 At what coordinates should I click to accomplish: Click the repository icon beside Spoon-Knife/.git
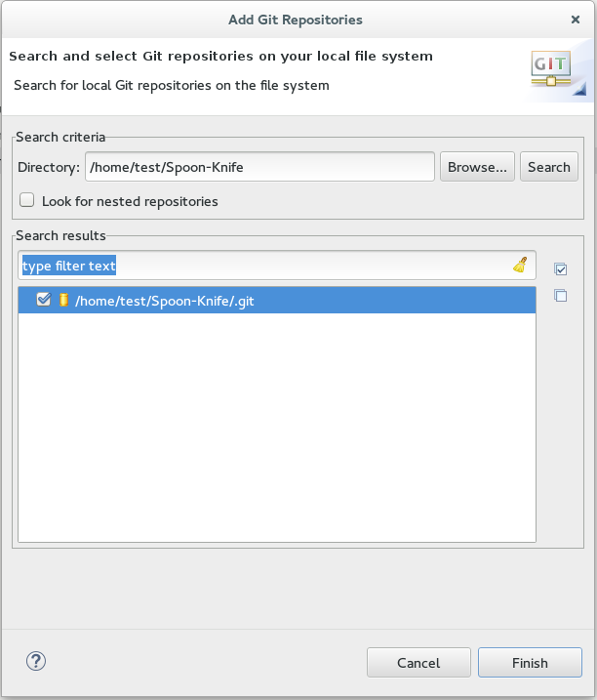click(63, 300)
